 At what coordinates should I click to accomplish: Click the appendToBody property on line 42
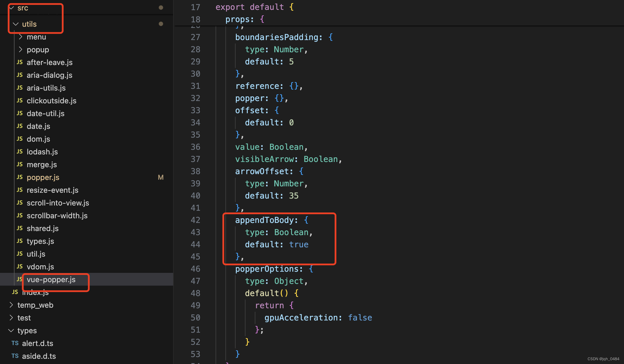(266, 220)
